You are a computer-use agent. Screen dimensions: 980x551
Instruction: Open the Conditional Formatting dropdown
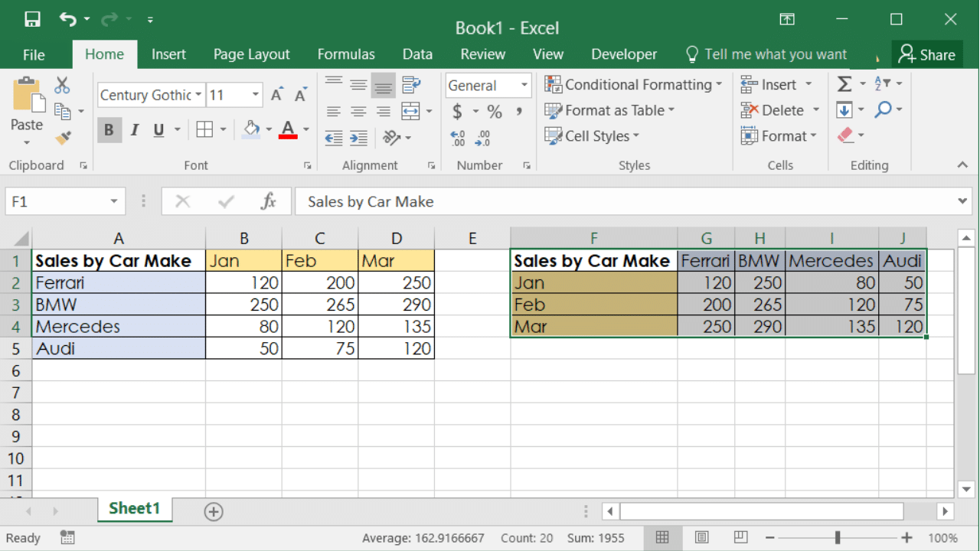pos(633,84)
